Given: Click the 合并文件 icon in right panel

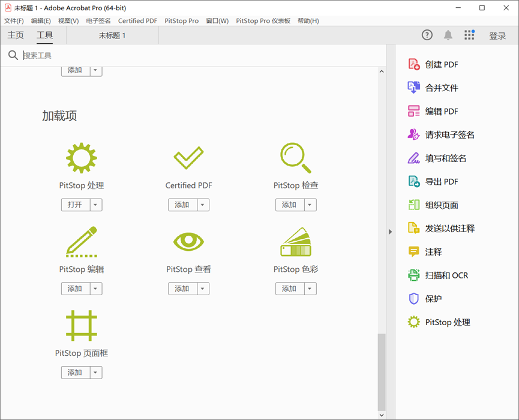Looking at the screenshot, I should [414, 88].
